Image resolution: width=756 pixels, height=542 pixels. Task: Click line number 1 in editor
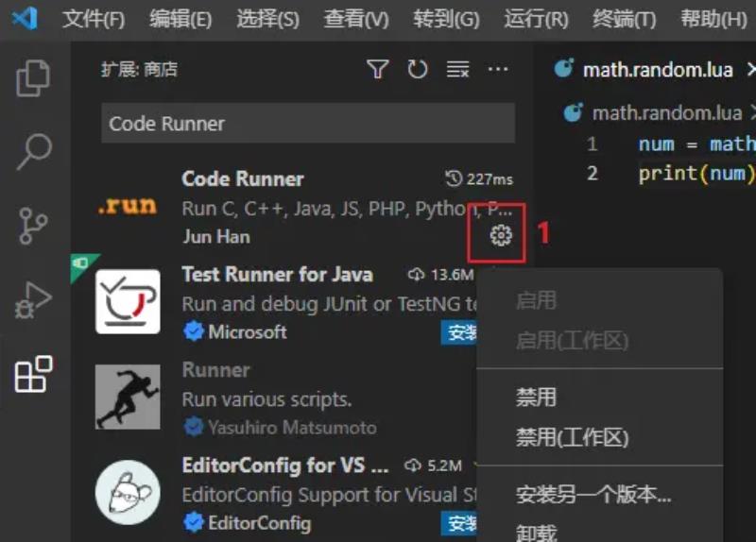(x=593, y=144)
